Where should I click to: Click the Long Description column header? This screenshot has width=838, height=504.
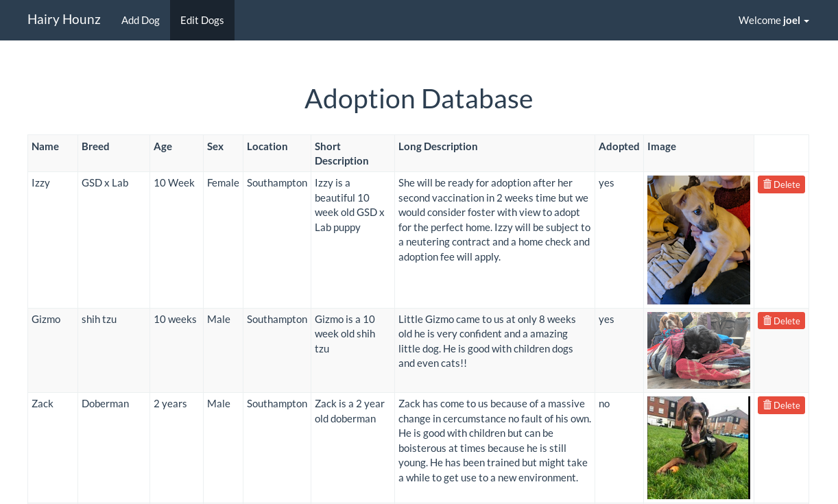(438, 147)
